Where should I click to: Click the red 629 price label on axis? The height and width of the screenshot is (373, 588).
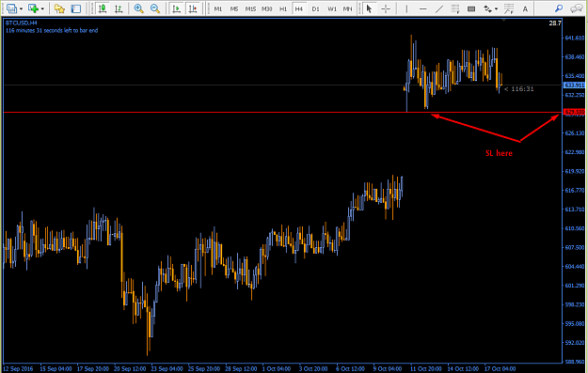click(574, 112)
